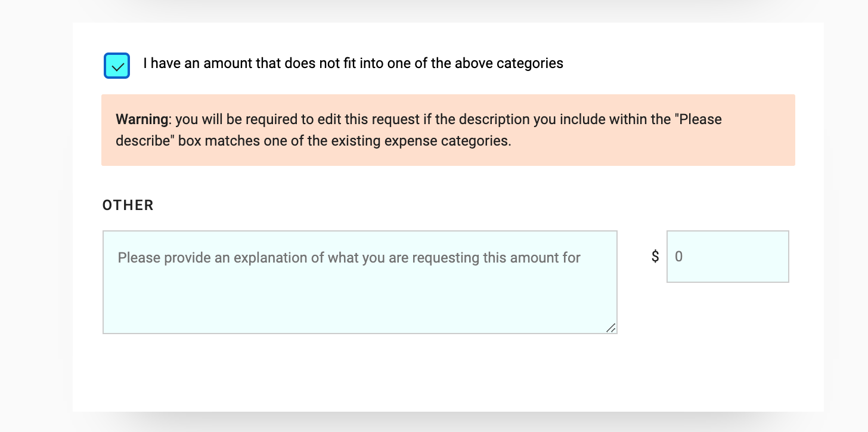868x432 pixels.
Task: Click the bold 'Warning' word in the notice
Action: click(142, 119)
